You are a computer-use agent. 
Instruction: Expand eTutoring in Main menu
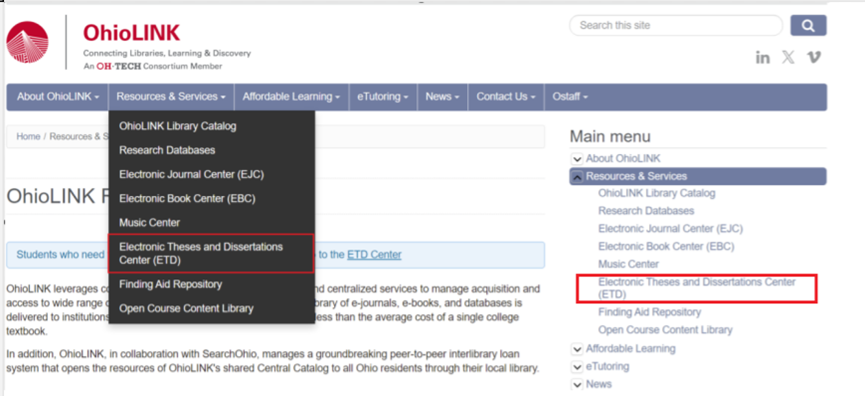[x=577, y=367]
